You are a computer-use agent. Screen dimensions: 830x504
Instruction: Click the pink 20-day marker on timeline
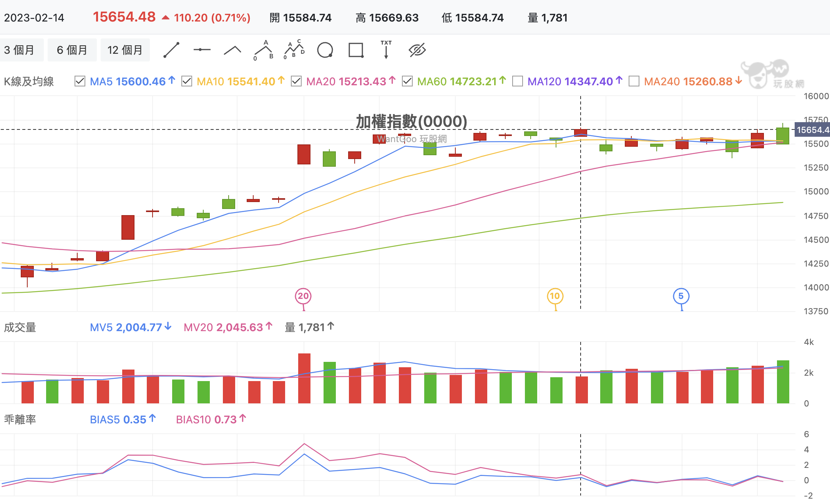click(x=303, y=296)
